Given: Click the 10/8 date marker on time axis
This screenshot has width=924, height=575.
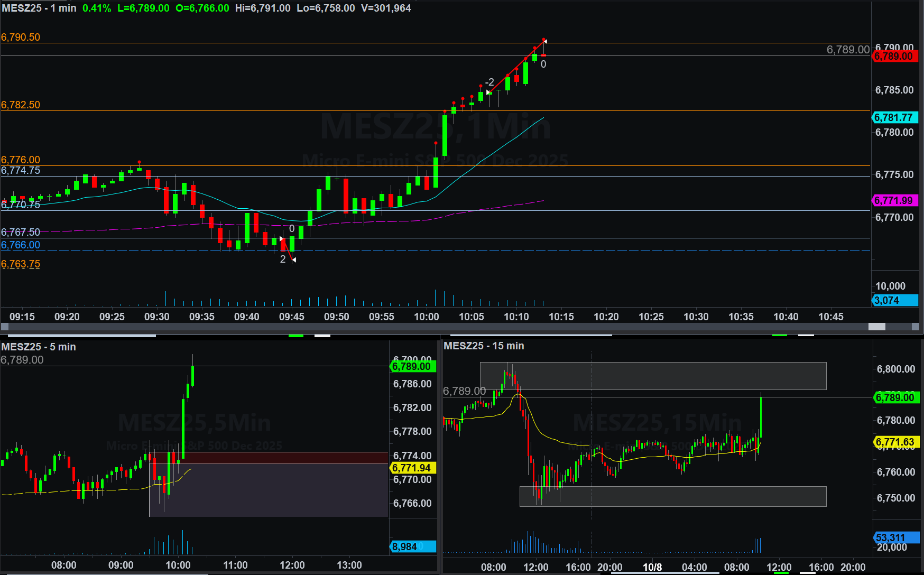Looking at the screenshot, I should coord(652,567).
